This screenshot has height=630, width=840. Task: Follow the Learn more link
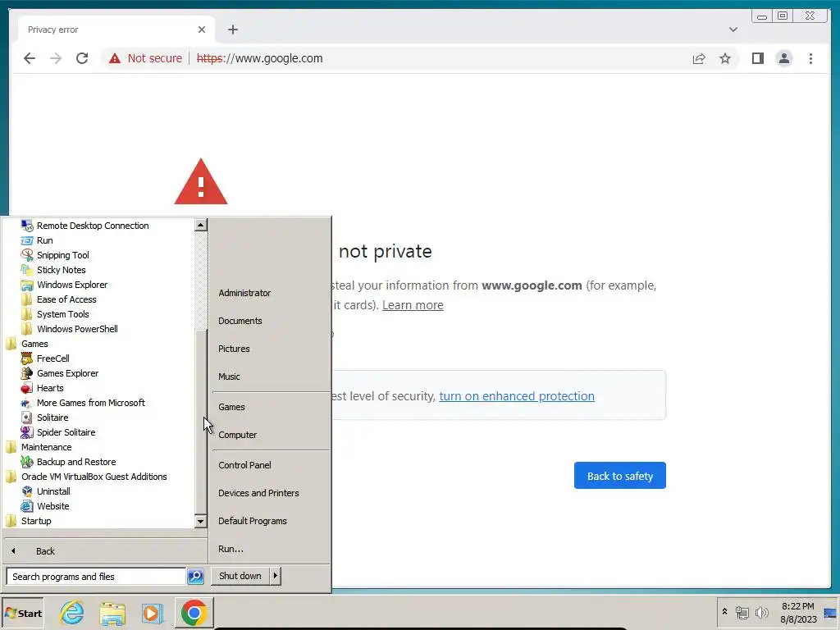(413, 305)
